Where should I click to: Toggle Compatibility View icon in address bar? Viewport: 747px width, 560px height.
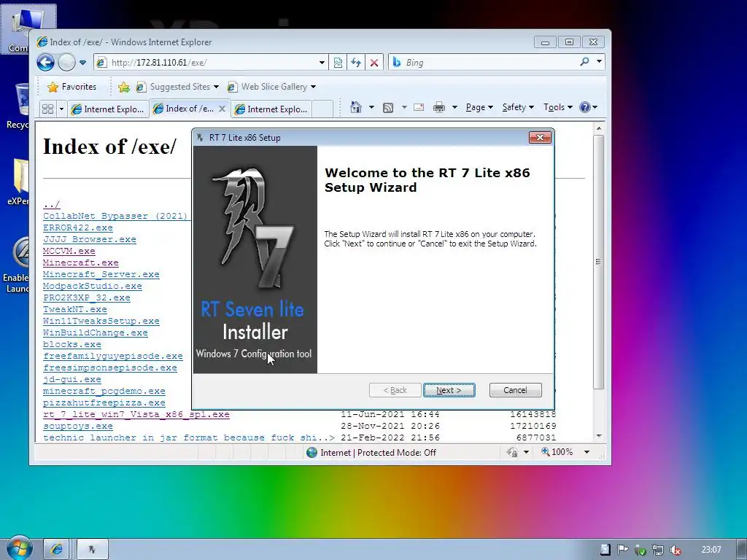coord(338,63)
